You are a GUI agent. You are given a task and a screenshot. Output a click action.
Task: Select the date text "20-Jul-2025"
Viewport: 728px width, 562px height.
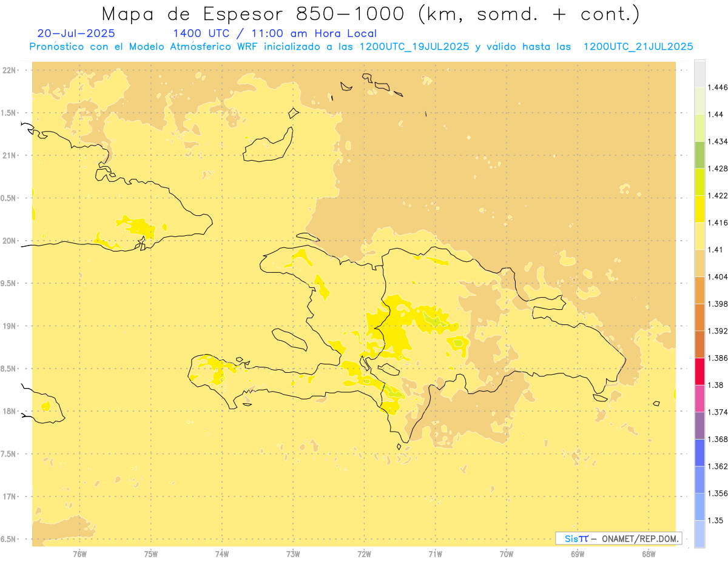[76, 33]
